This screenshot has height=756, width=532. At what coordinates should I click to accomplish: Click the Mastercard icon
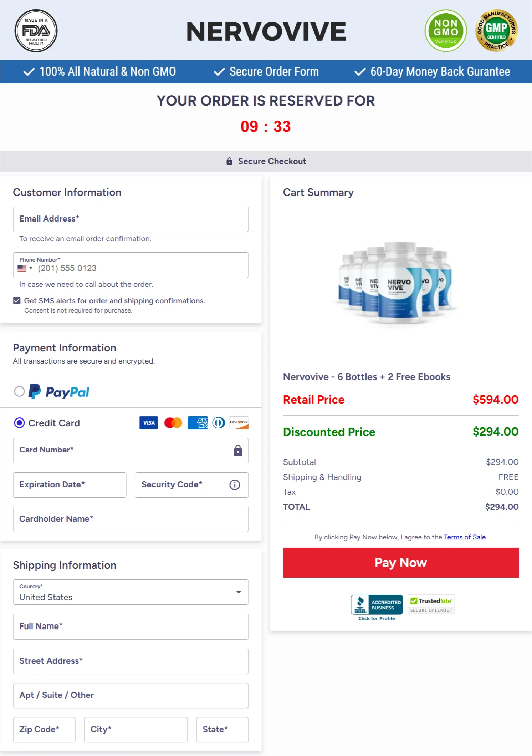point(173,423)
